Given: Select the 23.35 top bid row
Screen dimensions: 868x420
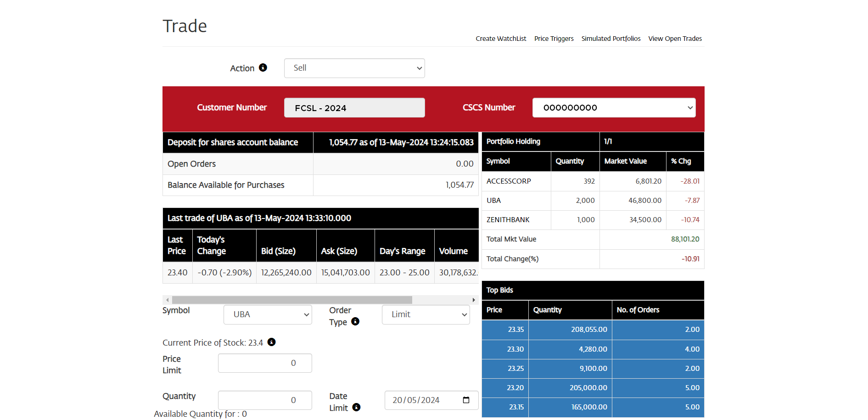Looking at the screenshot, I should coord(592,330).
